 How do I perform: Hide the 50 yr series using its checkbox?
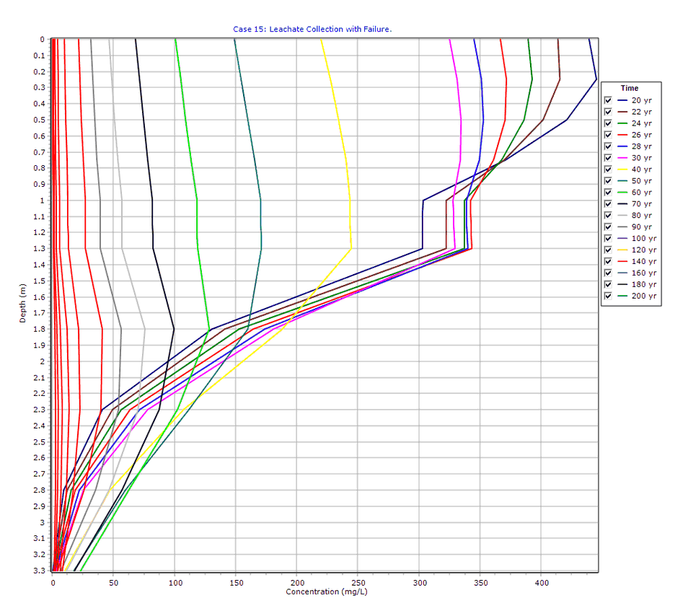[x=608, y=181]
